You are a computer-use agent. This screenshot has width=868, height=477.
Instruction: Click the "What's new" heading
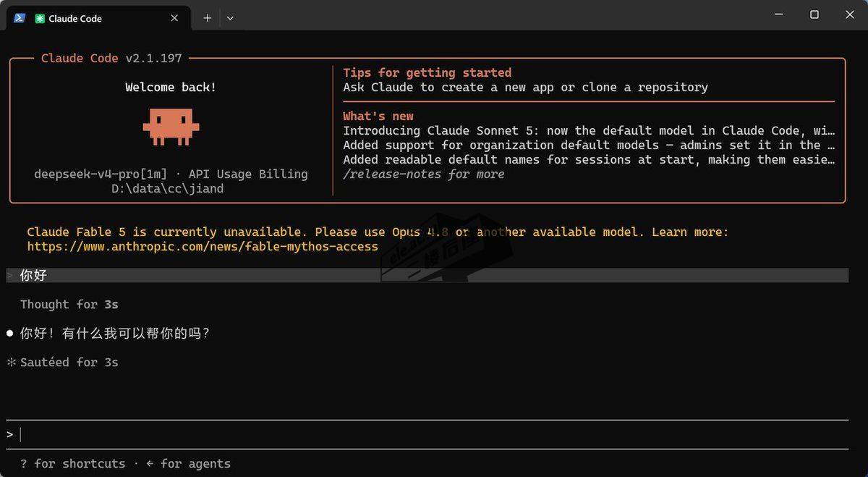point(378,116)
